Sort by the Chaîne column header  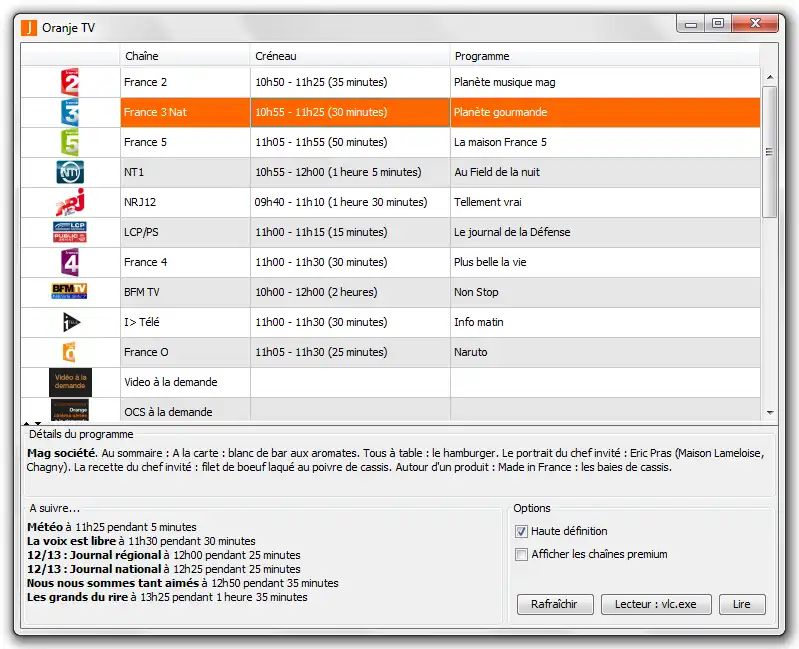click(184, 56)
